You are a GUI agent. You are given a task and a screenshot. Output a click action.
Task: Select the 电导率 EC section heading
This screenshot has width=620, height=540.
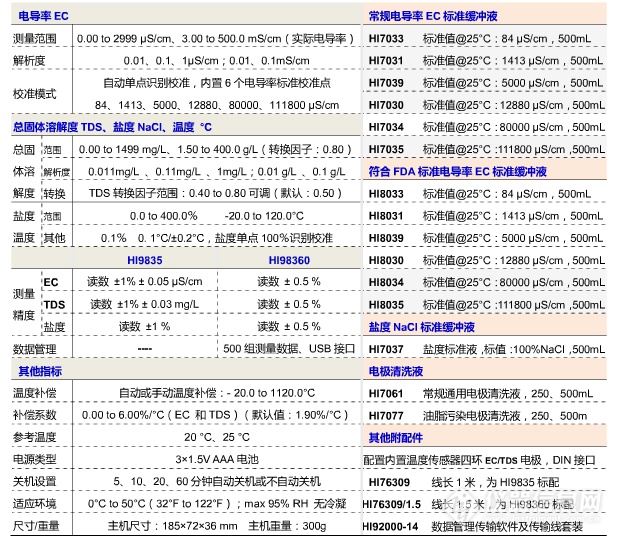43,16
